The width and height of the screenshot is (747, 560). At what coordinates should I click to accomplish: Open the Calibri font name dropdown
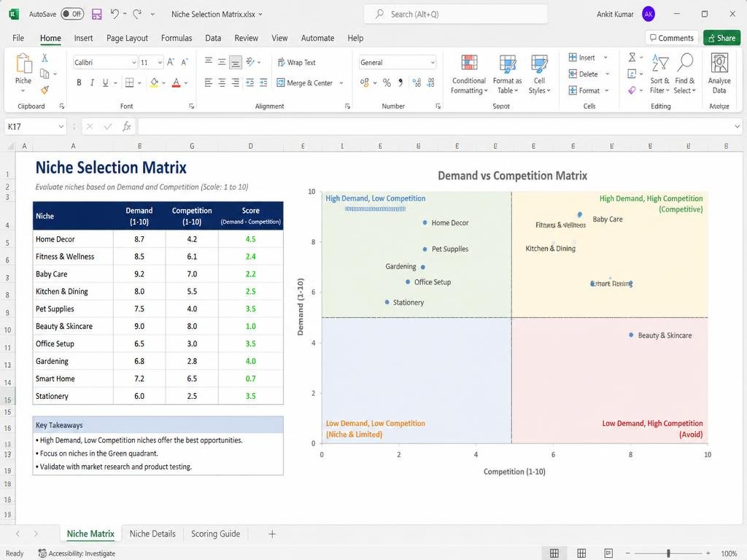pos(134,63)
